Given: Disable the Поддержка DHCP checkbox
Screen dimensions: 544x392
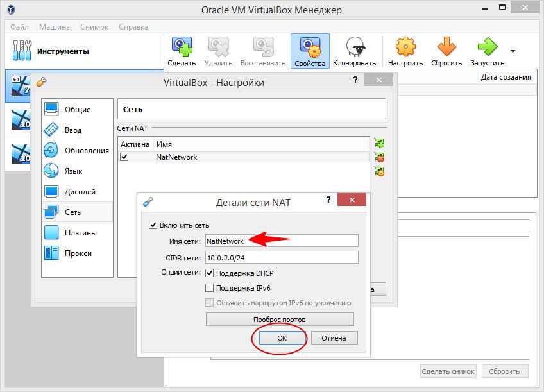Looking at the screenshot, I should click(209, 273).
